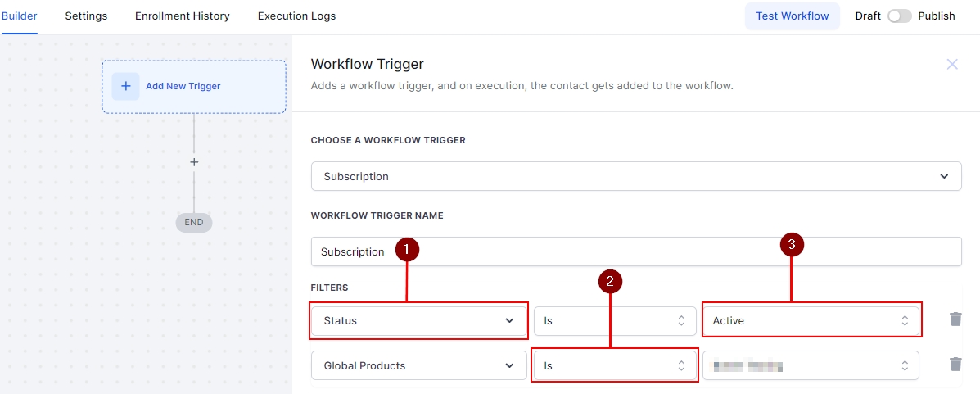Delete the Status filter row
The height and width of the screenshot is (394, 980).
(x=955, y=319)
